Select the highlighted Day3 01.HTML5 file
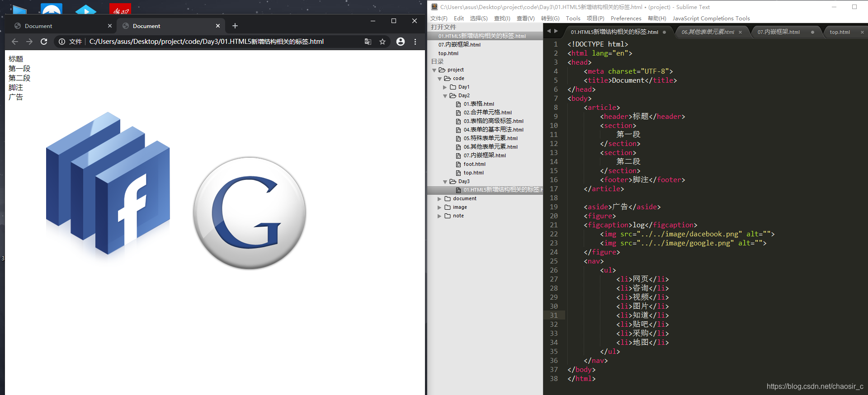The image size is (868, 395). pyautogui.click(x=485, y=190)
